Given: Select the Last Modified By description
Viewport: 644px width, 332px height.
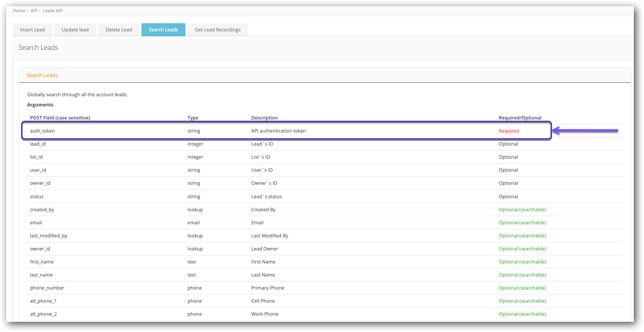Looking at the screenshot, I should click(269, 236).
